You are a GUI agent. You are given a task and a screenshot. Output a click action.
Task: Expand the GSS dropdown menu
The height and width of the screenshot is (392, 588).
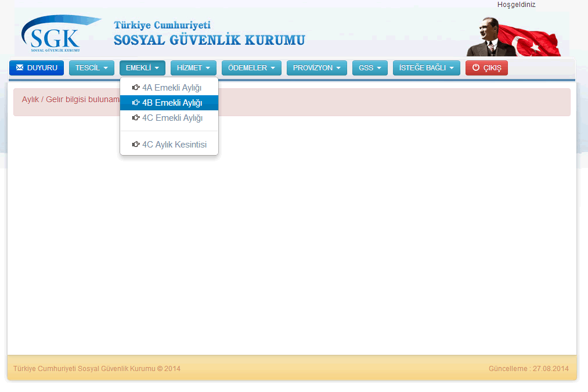click(370, 68)
